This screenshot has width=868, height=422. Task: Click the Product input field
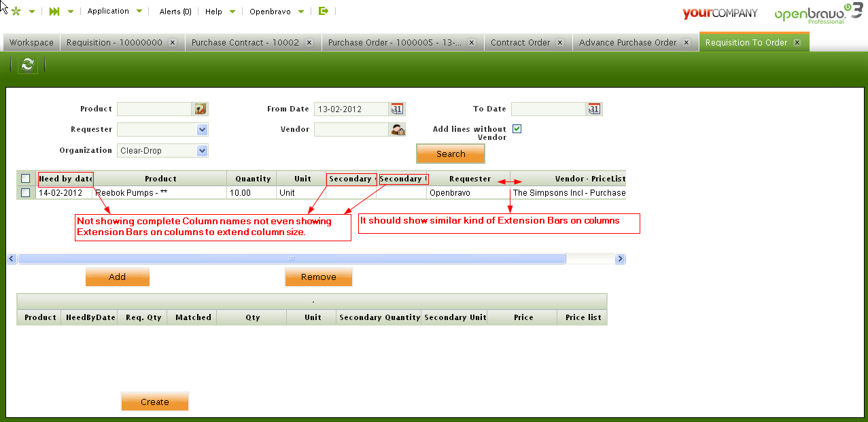point(155,109)
